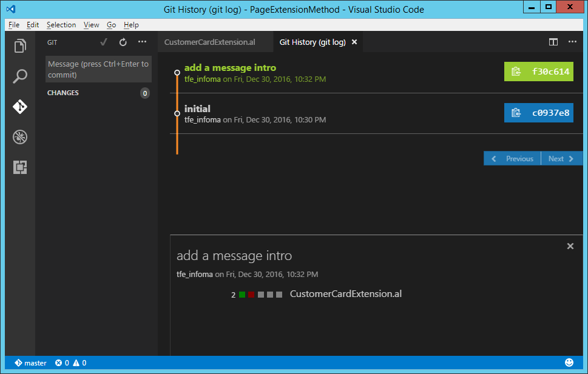Open the Selection menu
Viewport: 588px width, 374px height.
point(61,25)
